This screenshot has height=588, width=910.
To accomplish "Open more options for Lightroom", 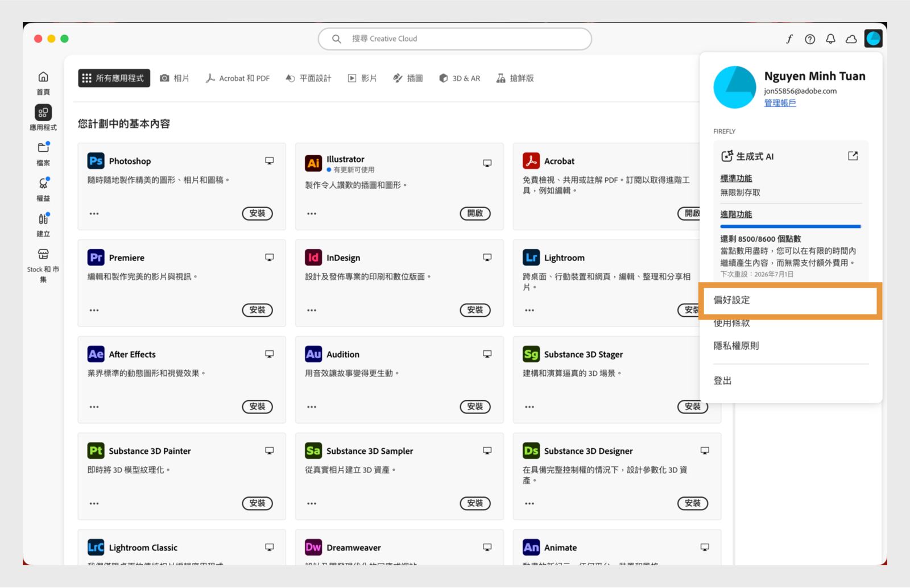I will 530,310.
